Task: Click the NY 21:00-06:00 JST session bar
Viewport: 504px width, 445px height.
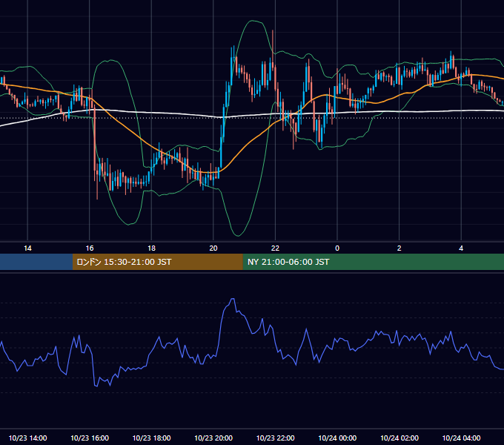Action: (x=373, y=262)
